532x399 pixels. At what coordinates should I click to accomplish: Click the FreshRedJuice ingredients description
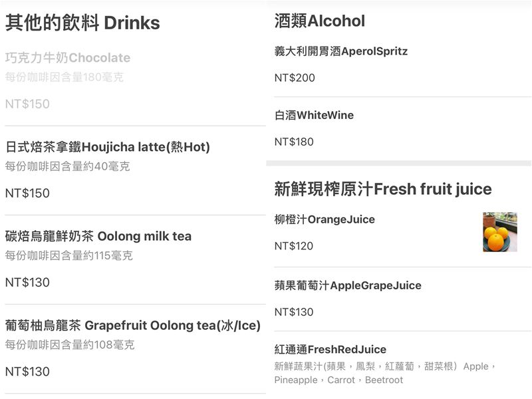tap(385, 373)
